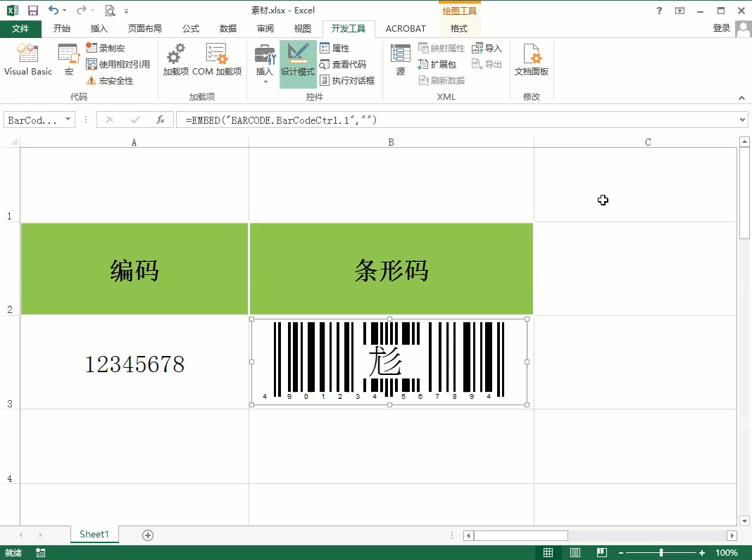The height and width of the screenshot is (560, 752).
Task: Click the 100% zoom level
Action: [727, 553]
